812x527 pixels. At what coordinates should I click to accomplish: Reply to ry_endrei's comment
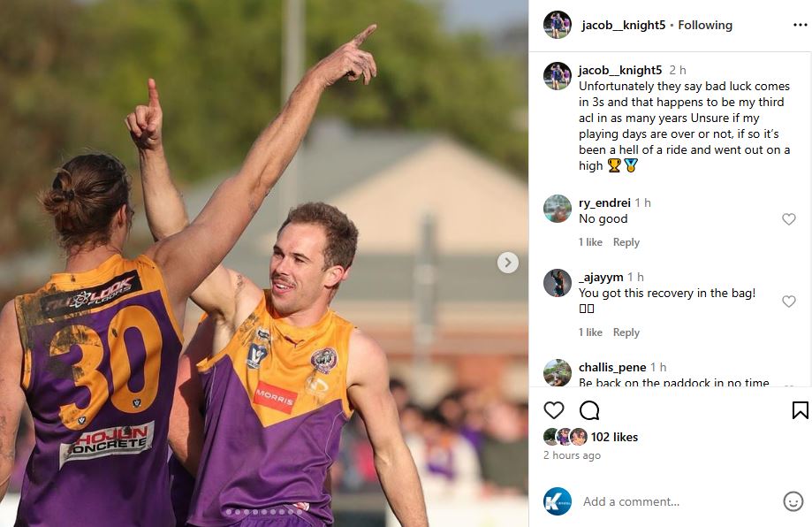626,242
